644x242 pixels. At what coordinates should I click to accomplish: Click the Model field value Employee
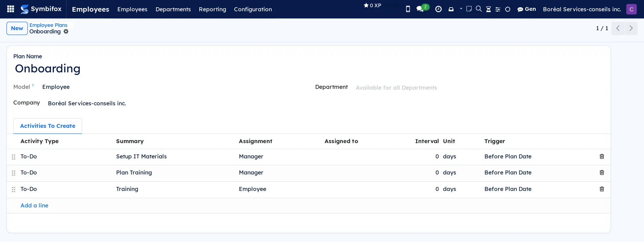pyautogui.click(x=56, y=87)
